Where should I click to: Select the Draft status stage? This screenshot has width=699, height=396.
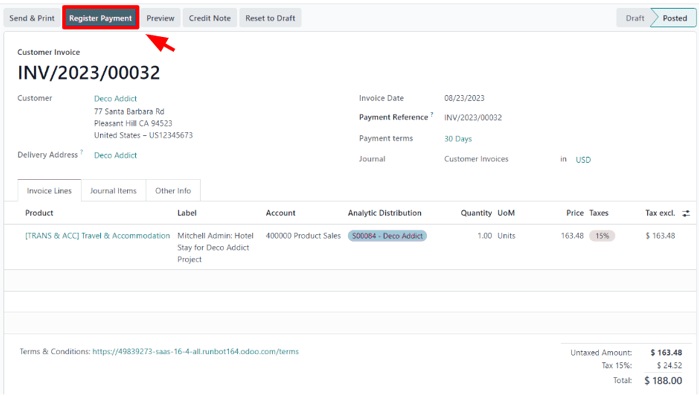tap(635, 18)
